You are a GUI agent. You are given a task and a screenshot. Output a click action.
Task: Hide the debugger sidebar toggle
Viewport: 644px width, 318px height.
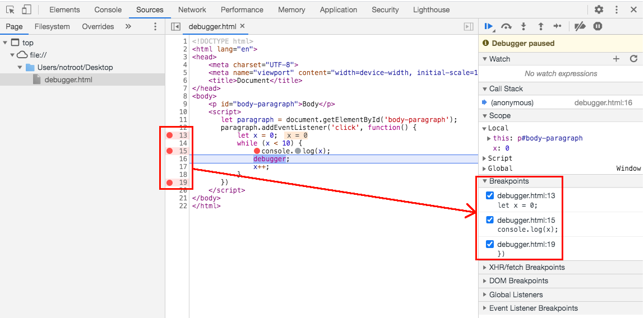(468, 27)
